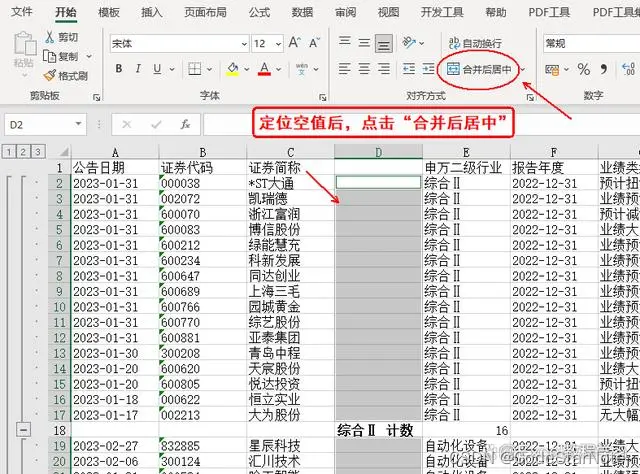Apply the yellow fill color
Screen dimensions: 640x474
point(233,69)
